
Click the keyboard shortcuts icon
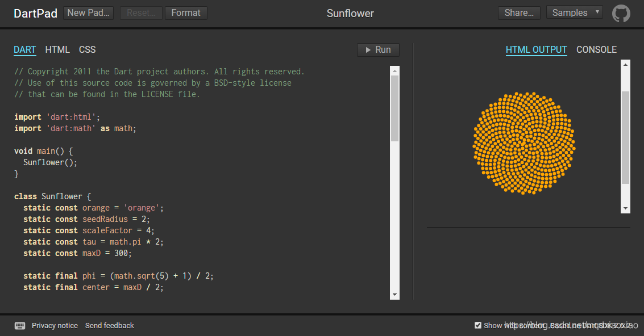tap(20, 326)
